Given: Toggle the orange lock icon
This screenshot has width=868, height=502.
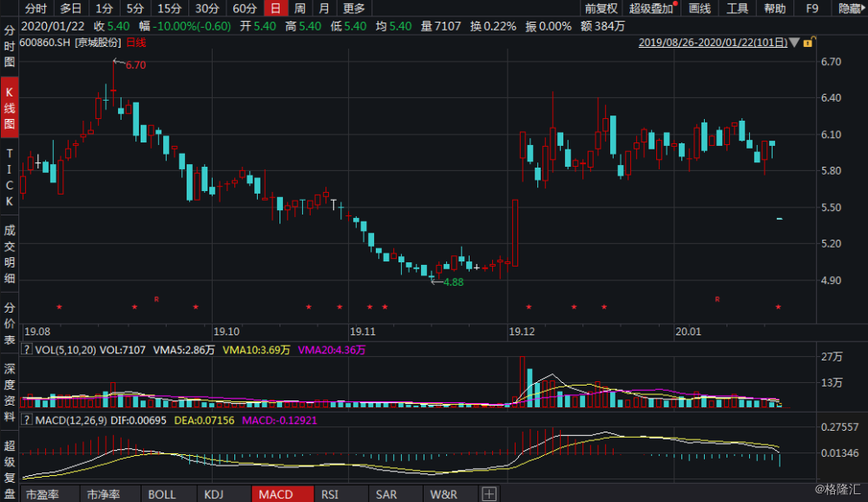Looking at the screenshot, I should (x=808, y=42).
